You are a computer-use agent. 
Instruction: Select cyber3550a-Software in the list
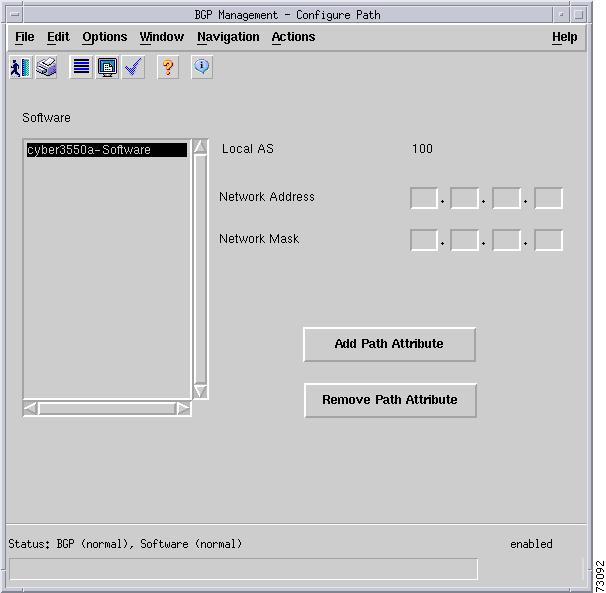point(107,150)
